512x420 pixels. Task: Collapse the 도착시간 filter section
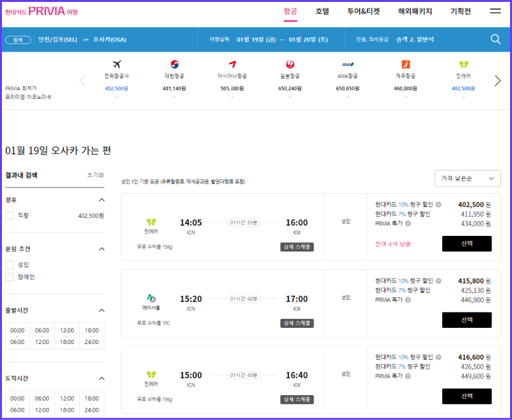point(102,378)
